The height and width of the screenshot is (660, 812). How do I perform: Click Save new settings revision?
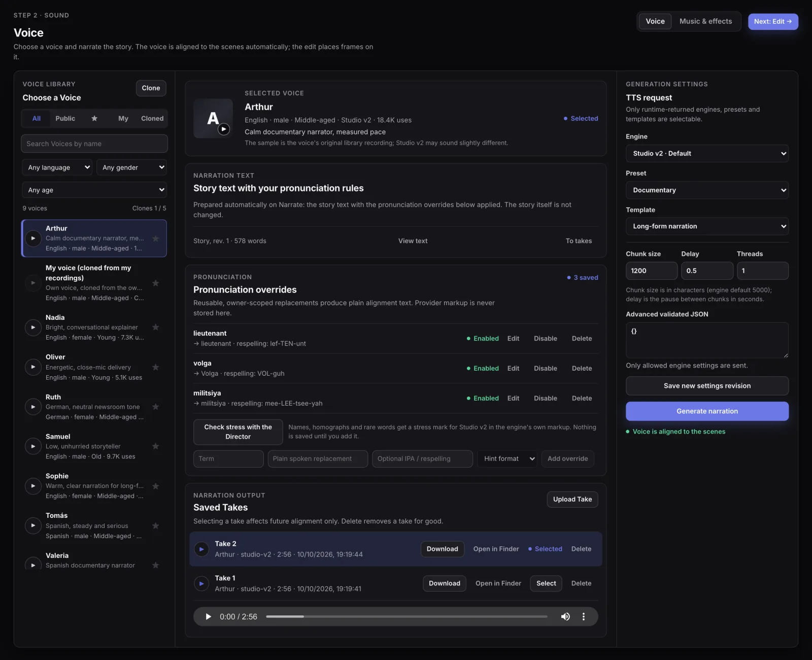pos(707,386)
